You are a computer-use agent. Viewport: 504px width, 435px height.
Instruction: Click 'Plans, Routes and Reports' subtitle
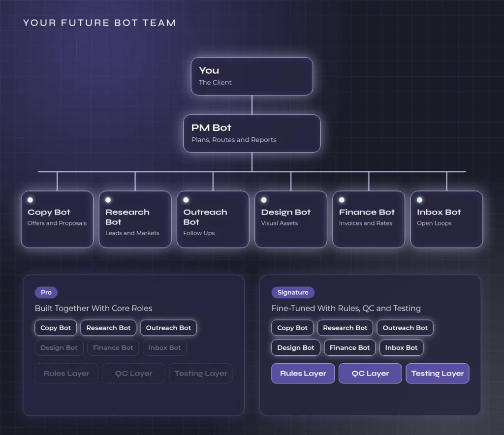[234, 140]
